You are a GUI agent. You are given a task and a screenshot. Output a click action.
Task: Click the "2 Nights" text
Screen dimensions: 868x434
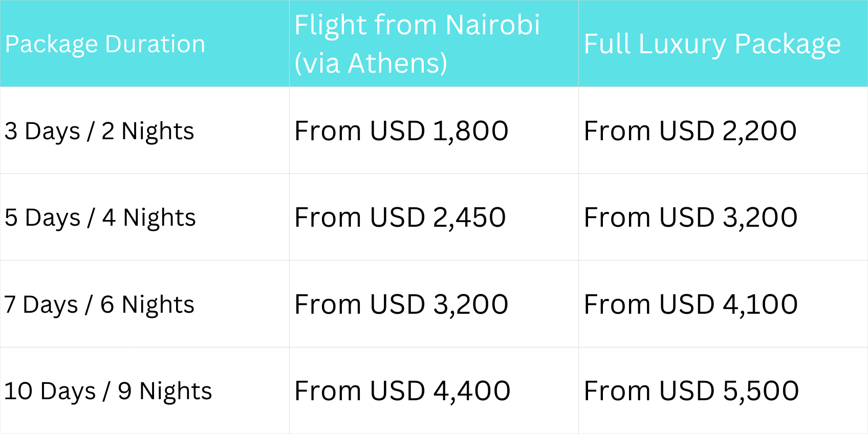point(147,131)
